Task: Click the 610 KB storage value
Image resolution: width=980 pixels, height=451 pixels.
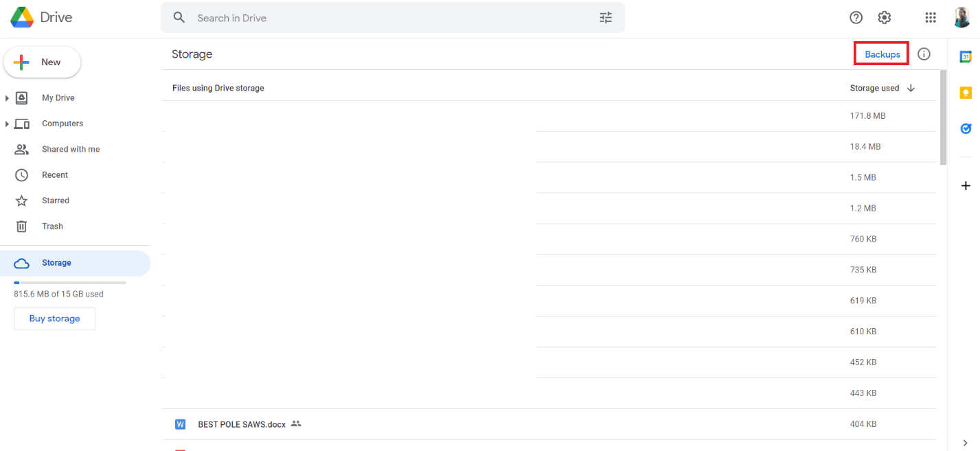Action: pos(863,332)
